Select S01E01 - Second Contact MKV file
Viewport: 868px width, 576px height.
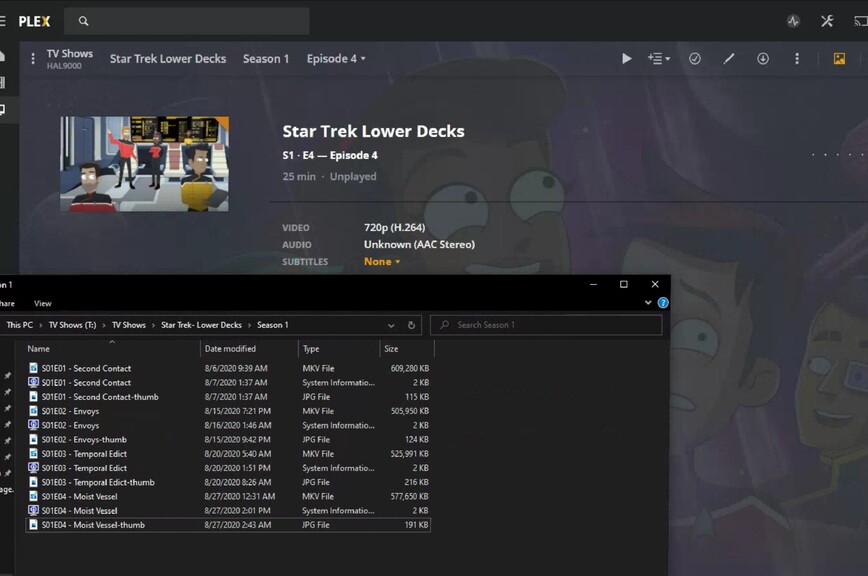tap(228, 368)
